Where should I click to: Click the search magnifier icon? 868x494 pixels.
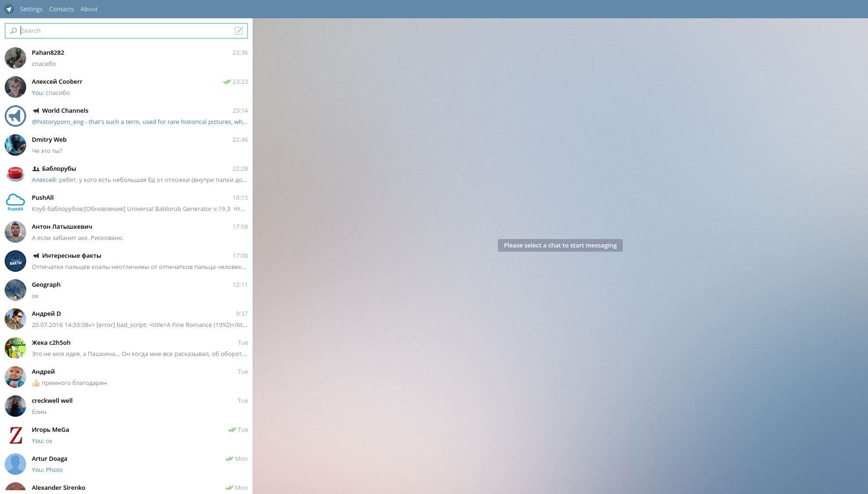tap(14, 31)
